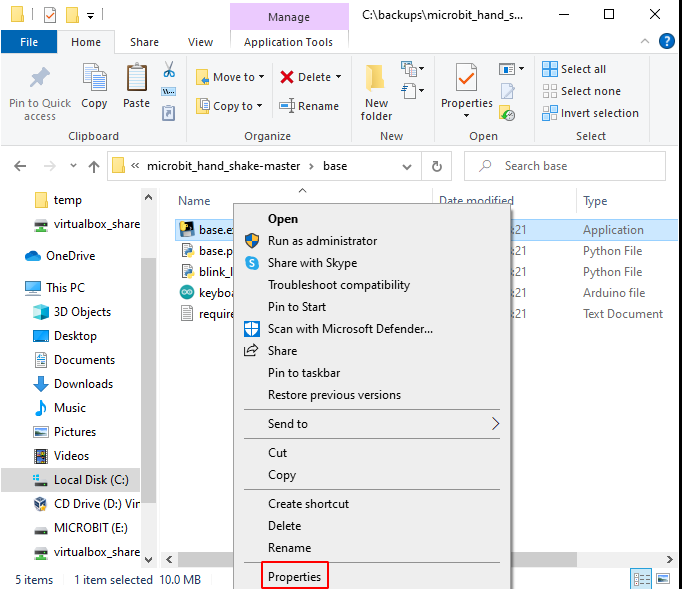682x589 pixels.
Task: Click the scissors Cut icon in ribbon
Action: click(x=168, y=70)
